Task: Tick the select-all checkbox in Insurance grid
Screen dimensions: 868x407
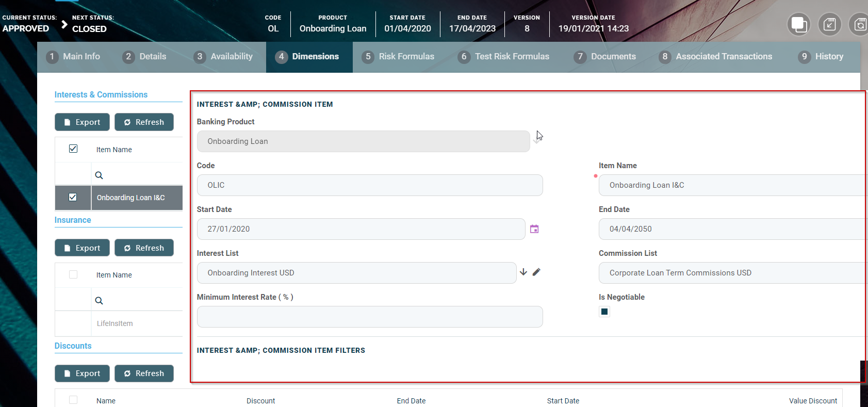Action: [73, 274]
